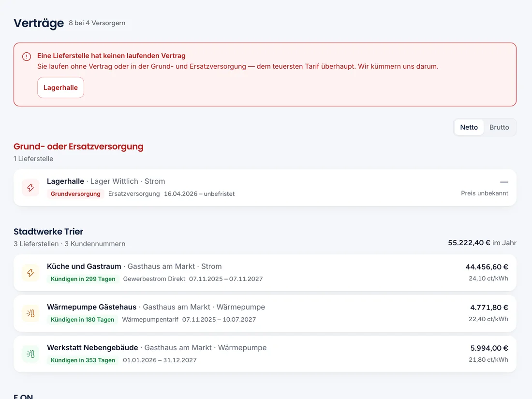
Task: Click the 'Wärmepumpentarif' tariff name
Action: point(150,320)
